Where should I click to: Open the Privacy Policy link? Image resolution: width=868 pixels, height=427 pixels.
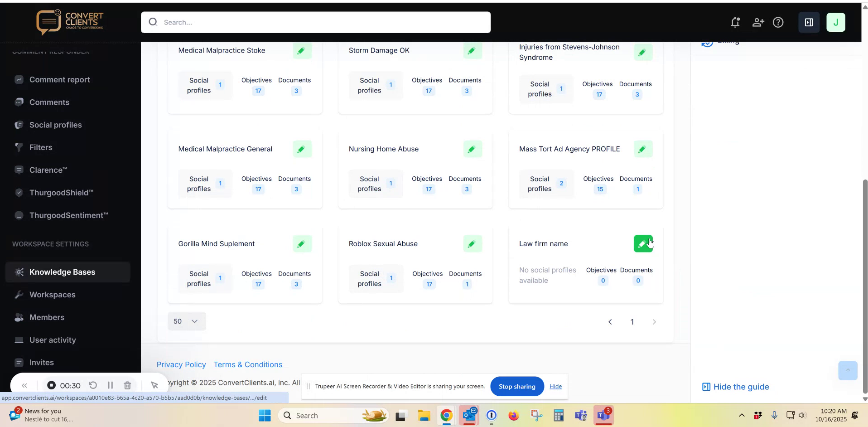[181, 364]
